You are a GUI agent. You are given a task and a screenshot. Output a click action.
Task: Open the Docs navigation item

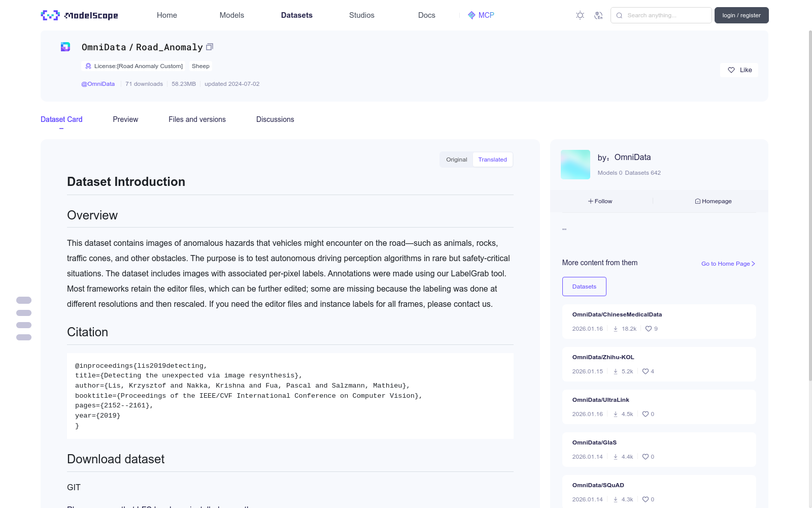click(427, 15)
